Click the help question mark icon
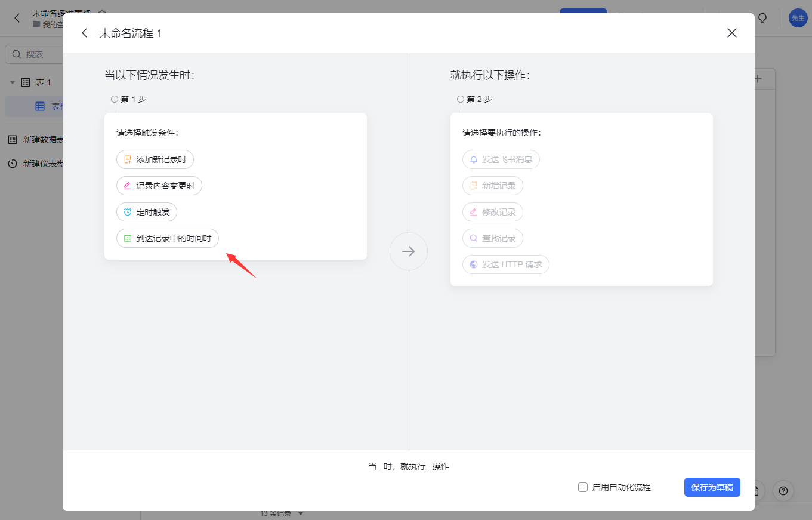The height and width of the screenshot is (520, 812). click(783, 491)
